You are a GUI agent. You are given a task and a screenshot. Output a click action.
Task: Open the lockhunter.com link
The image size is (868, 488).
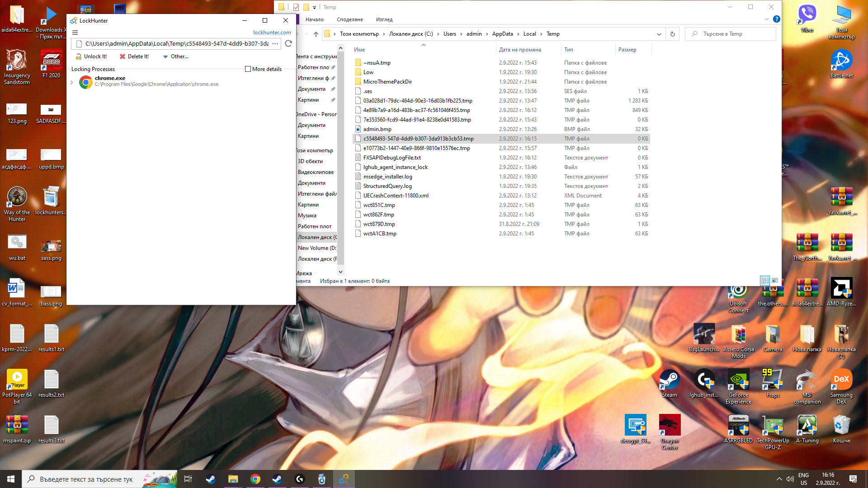pyautogui.click(x=272, y=33)
